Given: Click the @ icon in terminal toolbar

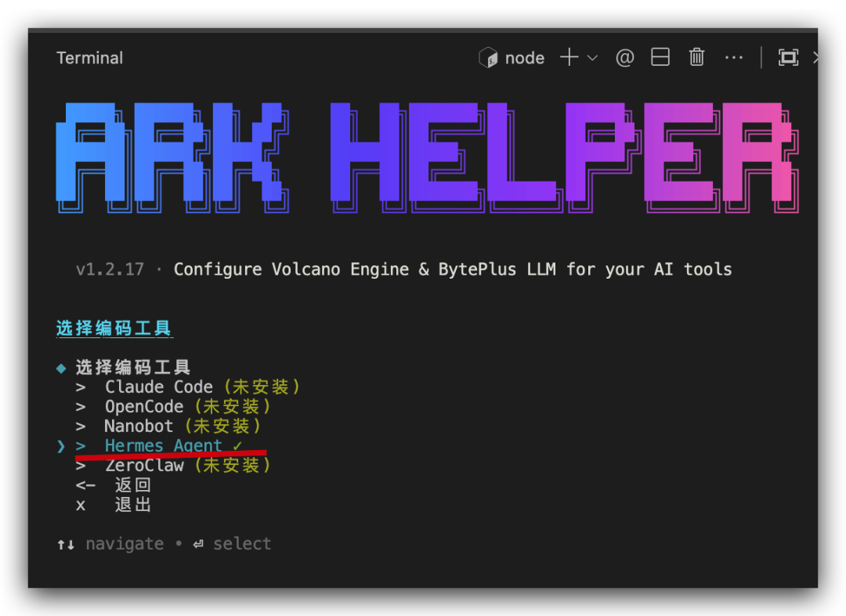Looking at the screenshot, I should [x=625, y=57].
